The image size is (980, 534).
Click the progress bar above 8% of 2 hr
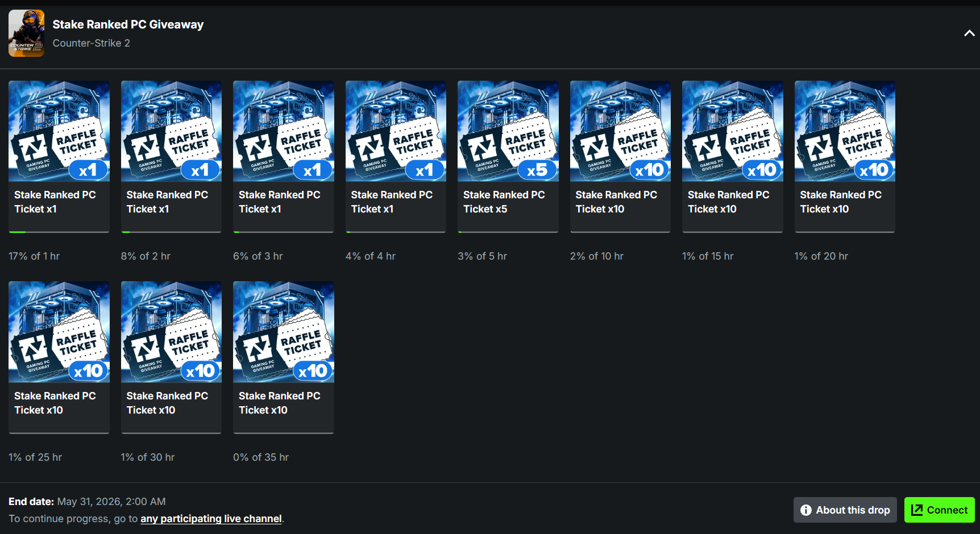171,232
